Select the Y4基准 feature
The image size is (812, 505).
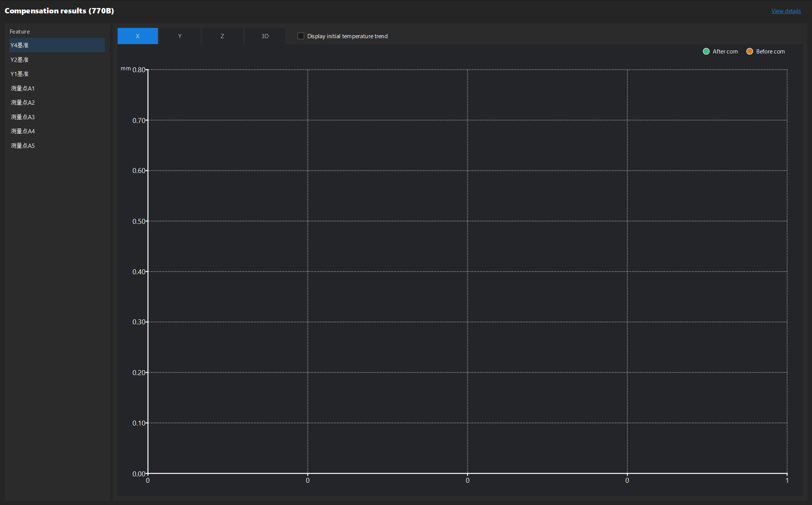[19, 45]
